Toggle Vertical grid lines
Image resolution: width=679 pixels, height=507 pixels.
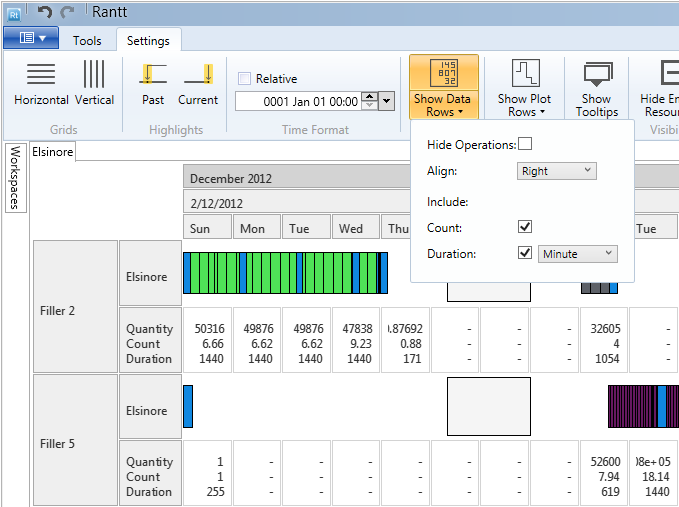coord(94,83)
